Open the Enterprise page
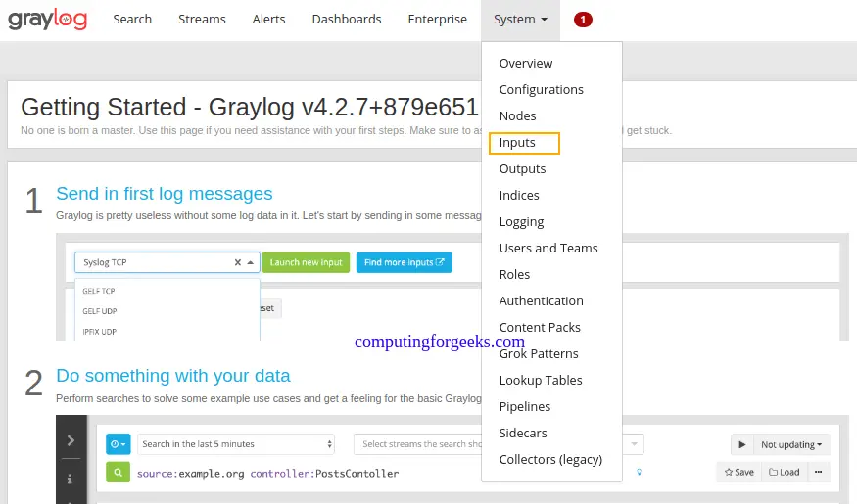The image size is (857, 504). coord(437,20)
